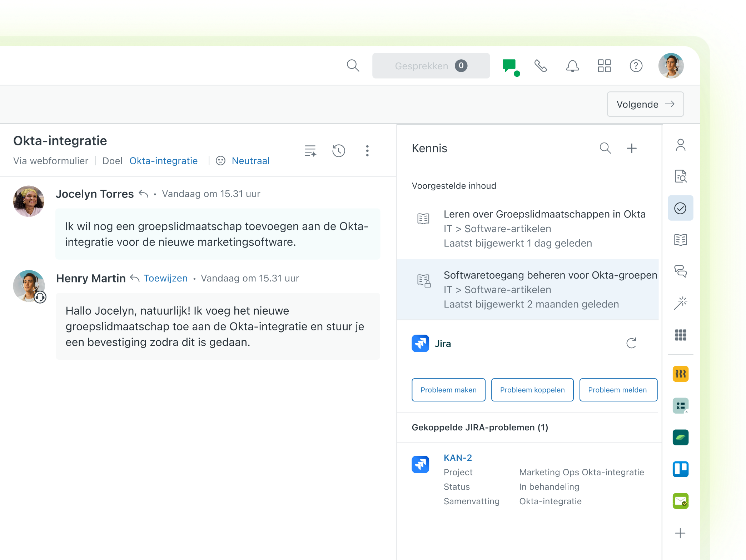This screenshot has width=746, height=560.
Task: Switch to the customer context tab
Action: click(681, 145)
